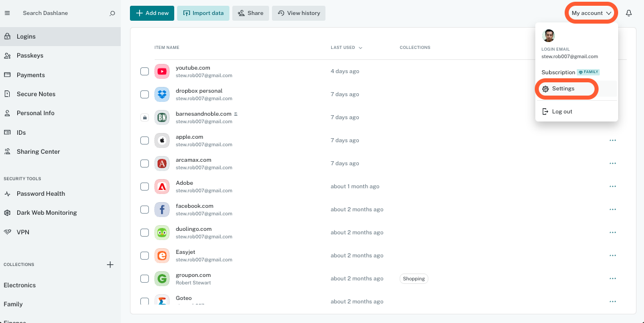
Task: Open more options for Goteo row
Action: pos(612,302)
